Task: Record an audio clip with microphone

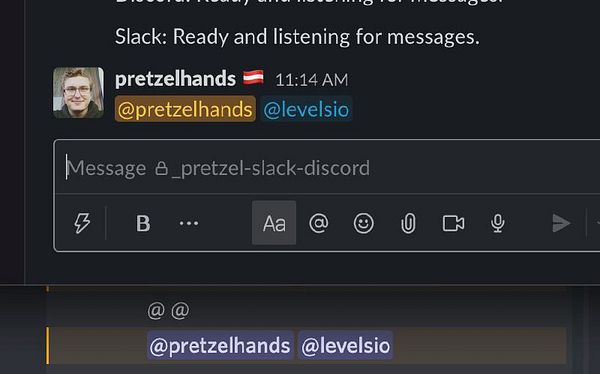Action: (497, 223)
